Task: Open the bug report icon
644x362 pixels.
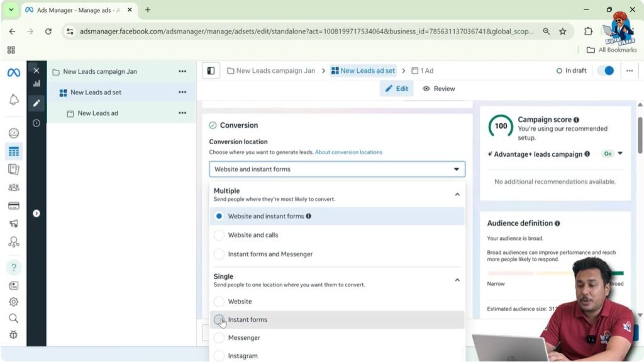Action: click(14, 335)
